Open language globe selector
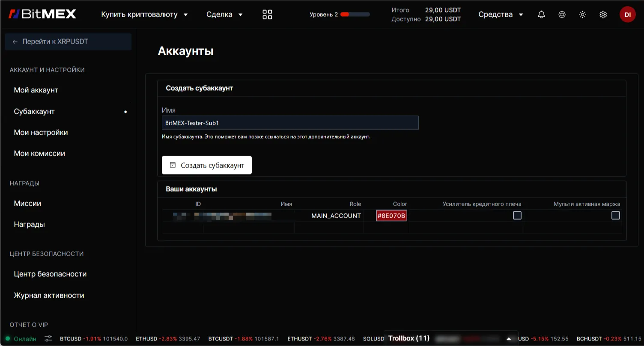 coord(562,15)
